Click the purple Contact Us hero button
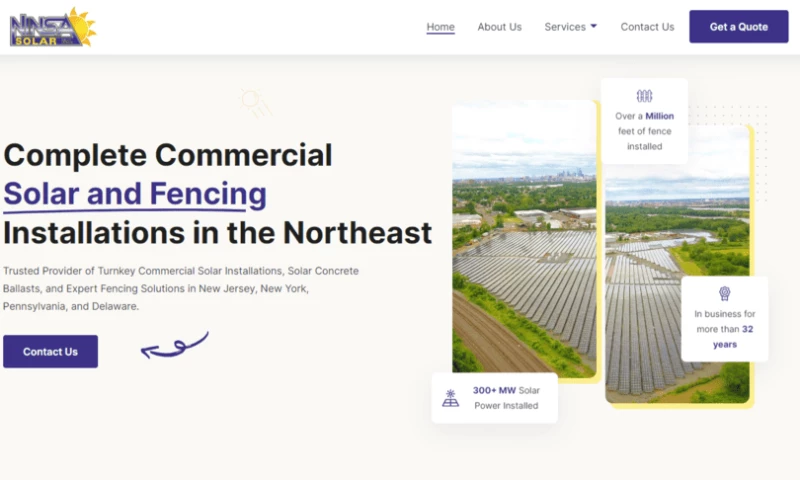Image resolution: width=800 pixels, height=480 pixels. coord(50,351)
